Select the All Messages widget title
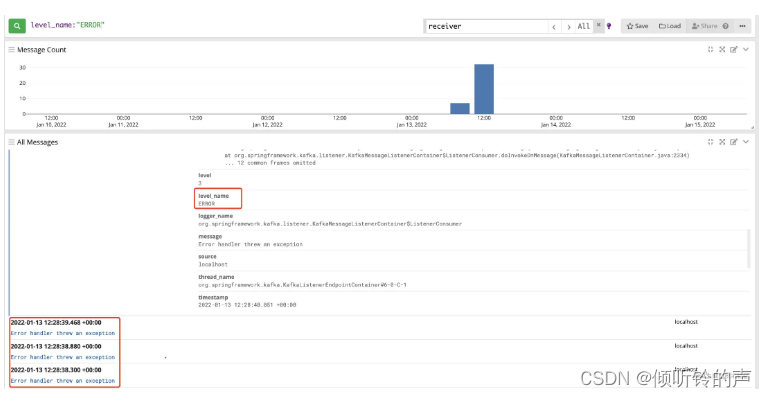Image resolution: width=767 pixels, height=397 pixels. [38, 142]
